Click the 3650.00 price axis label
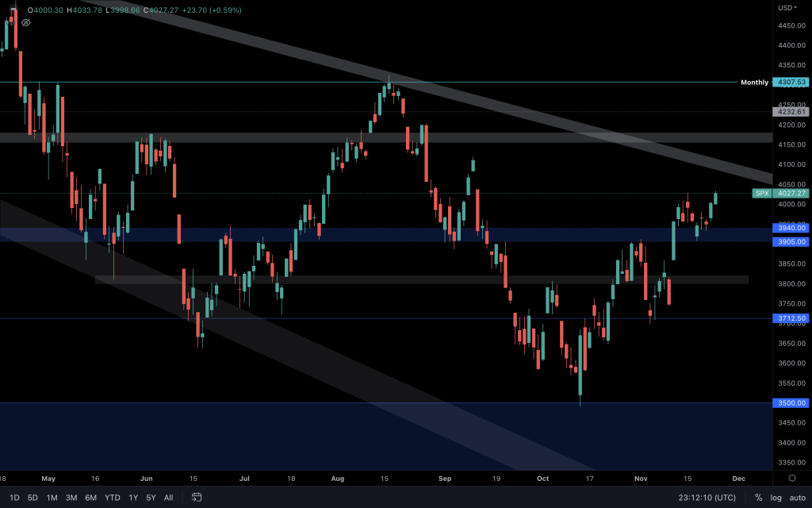The image size is (812, 508). coord(791,344)
